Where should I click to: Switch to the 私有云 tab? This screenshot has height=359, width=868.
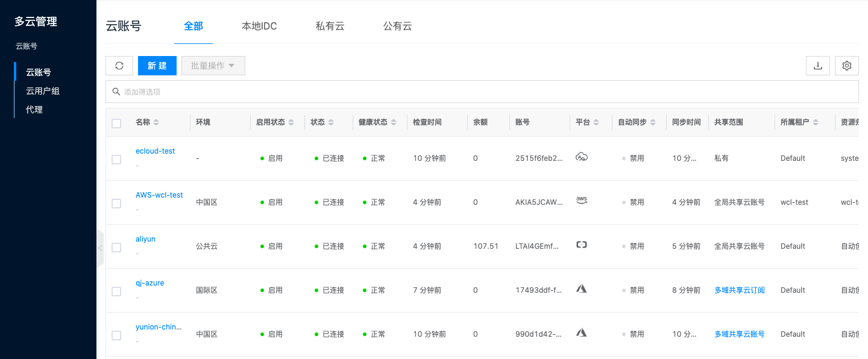coord(330,26)
